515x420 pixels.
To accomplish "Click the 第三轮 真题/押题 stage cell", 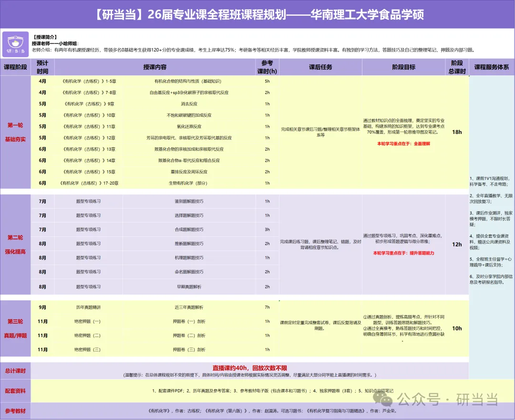I will (15, 328).
